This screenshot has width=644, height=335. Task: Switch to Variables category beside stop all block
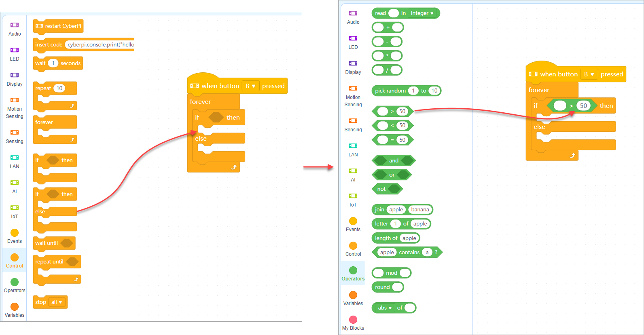pos(15,310)
